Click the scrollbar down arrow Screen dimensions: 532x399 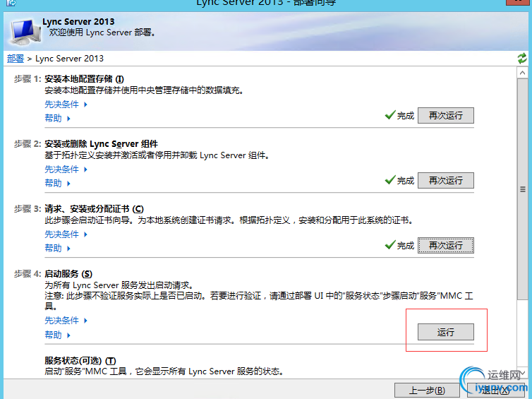pyautogui.click(x=522, y=373)
